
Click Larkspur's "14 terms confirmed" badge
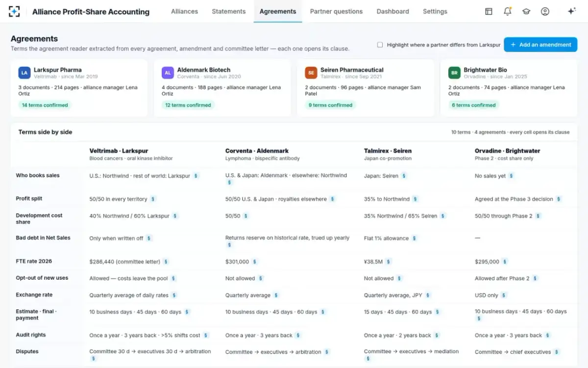point(45,105)
